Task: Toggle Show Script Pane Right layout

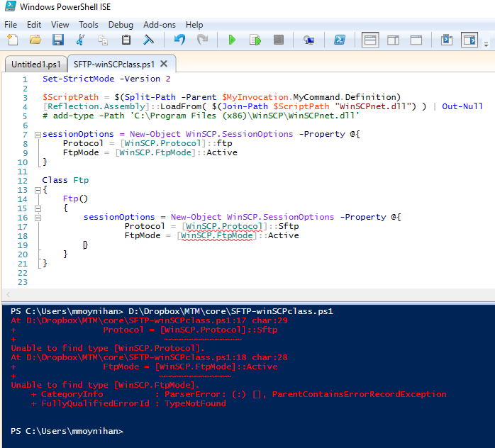Action: click(x=394, y=40)
